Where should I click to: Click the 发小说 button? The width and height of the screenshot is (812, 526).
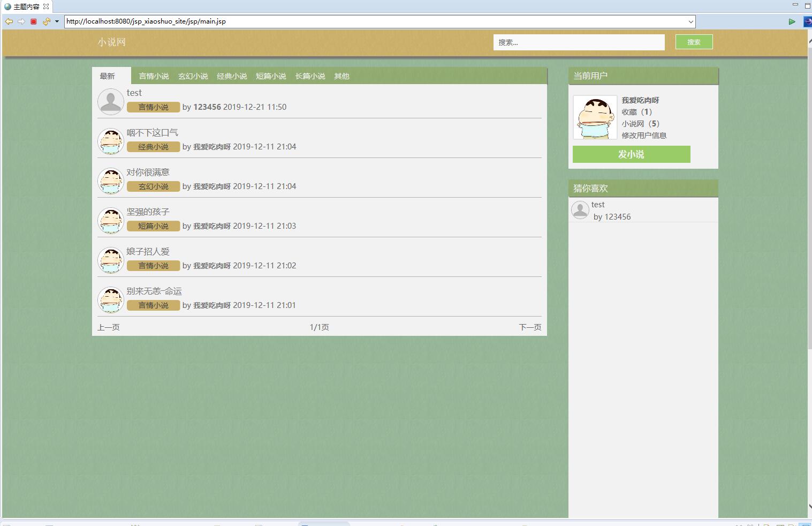(x=632, y=154)
